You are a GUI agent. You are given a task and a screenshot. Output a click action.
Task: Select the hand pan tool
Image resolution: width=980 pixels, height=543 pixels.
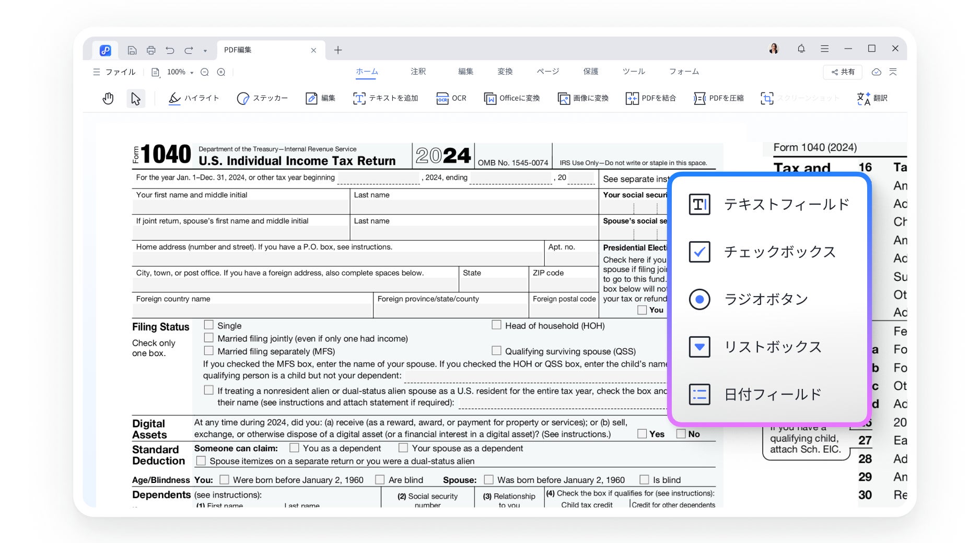click(108, 98)
